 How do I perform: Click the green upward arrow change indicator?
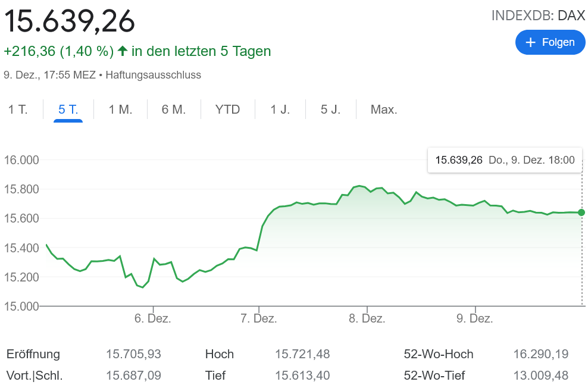pyautogui.click(x=122, y=52)
